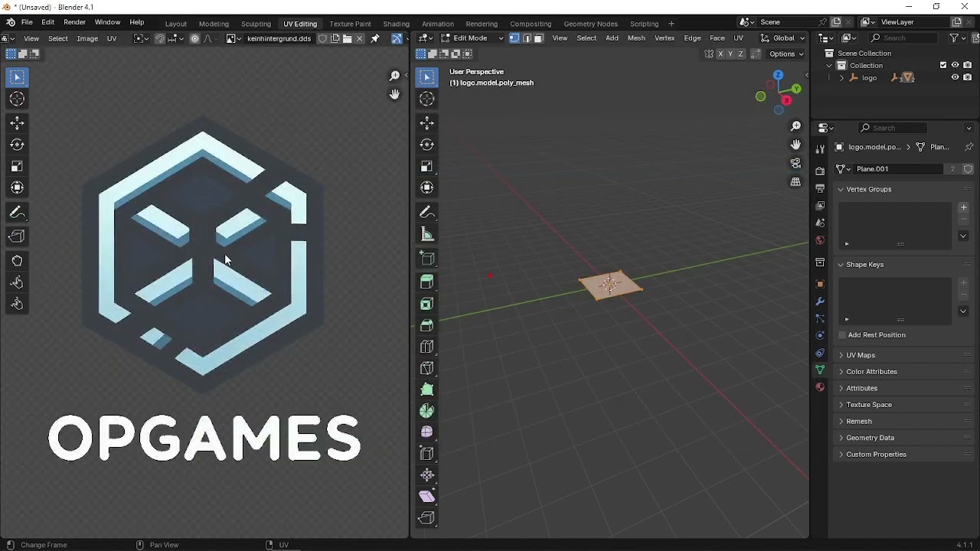The width and height of the screenshot is (980, 551).
Task: Open the Material properties tab
Action: (x=820, y=387)
